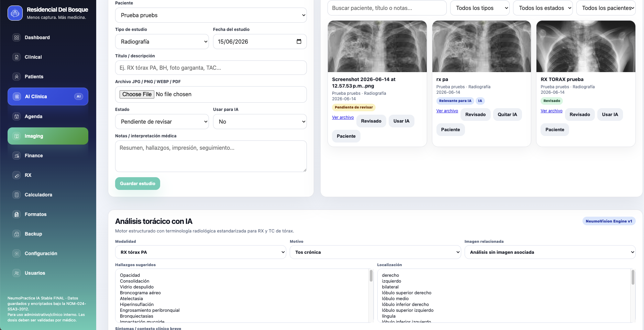Click the AI badge on AI Clínica

click(79, 96)
